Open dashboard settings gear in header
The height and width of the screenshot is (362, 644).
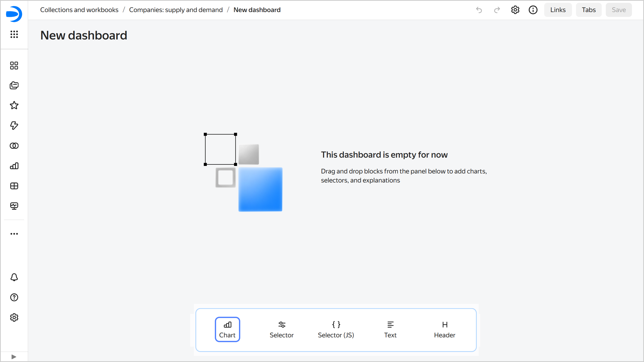point(515,10)
